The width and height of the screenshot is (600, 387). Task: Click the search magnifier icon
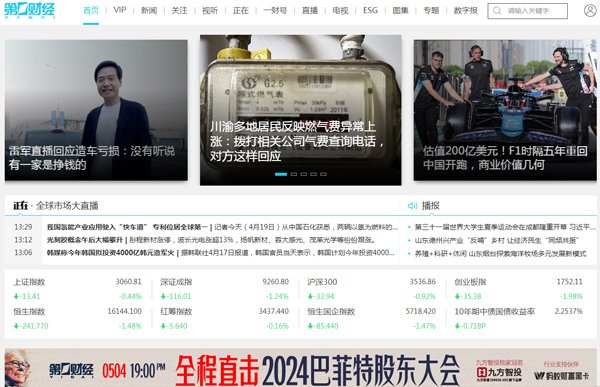497,11
